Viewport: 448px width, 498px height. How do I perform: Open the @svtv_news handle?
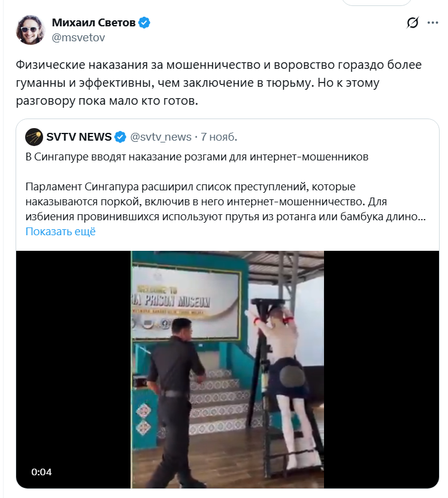point(161,137)
